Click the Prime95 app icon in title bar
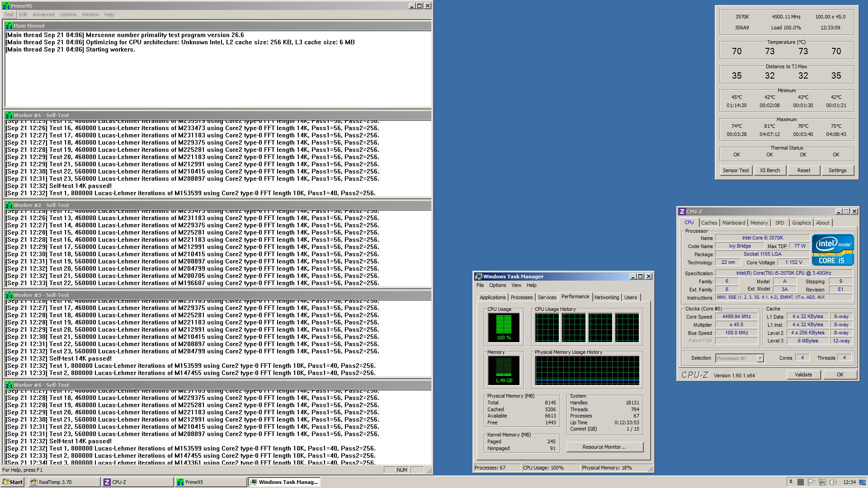The width and height of the screenshot is (868, 488). click(x=6, y=6)
